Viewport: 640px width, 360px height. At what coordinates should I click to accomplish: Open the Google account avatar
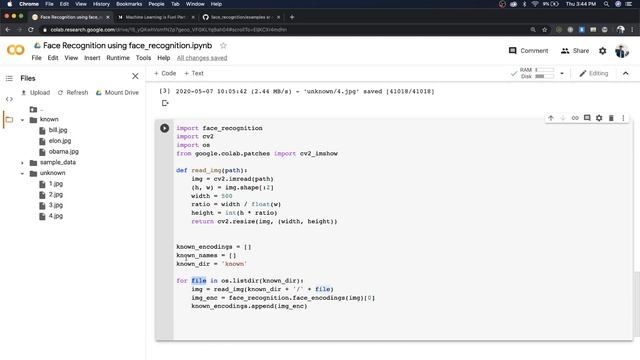click(622, 51)
